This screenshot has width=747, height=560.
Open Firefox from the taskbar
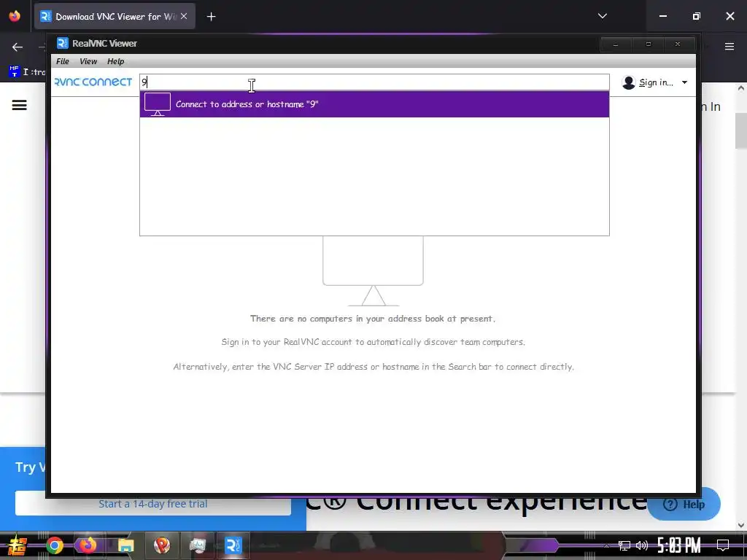88,545
